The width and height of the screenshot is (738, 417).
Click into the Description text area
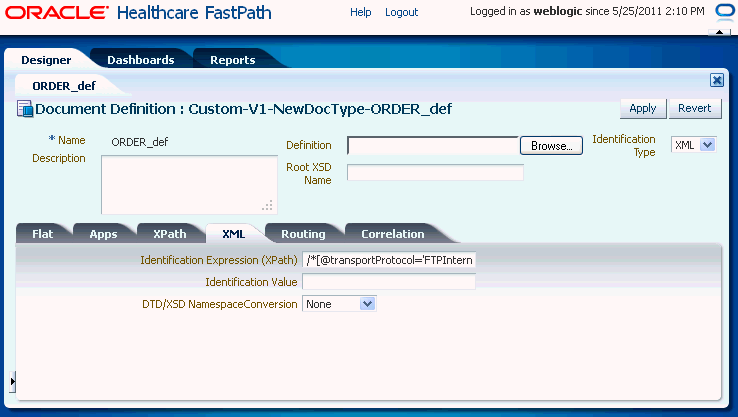pyautogui.click(x=189, y=185)
